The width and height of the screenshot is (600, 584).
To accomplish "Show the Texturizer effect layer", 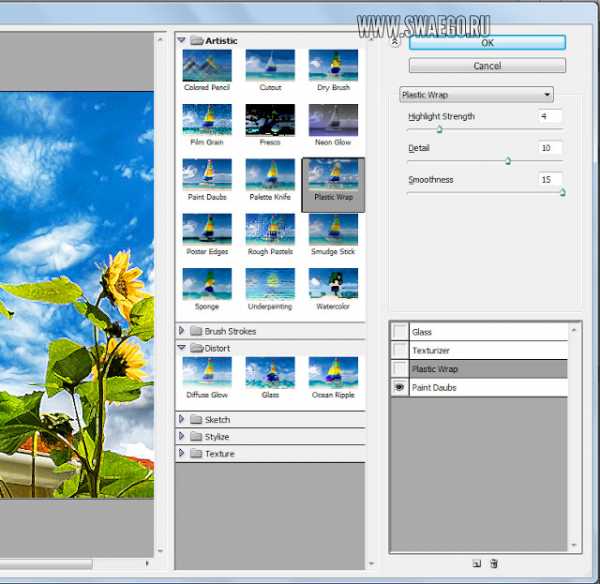I will tap(399, 350).
